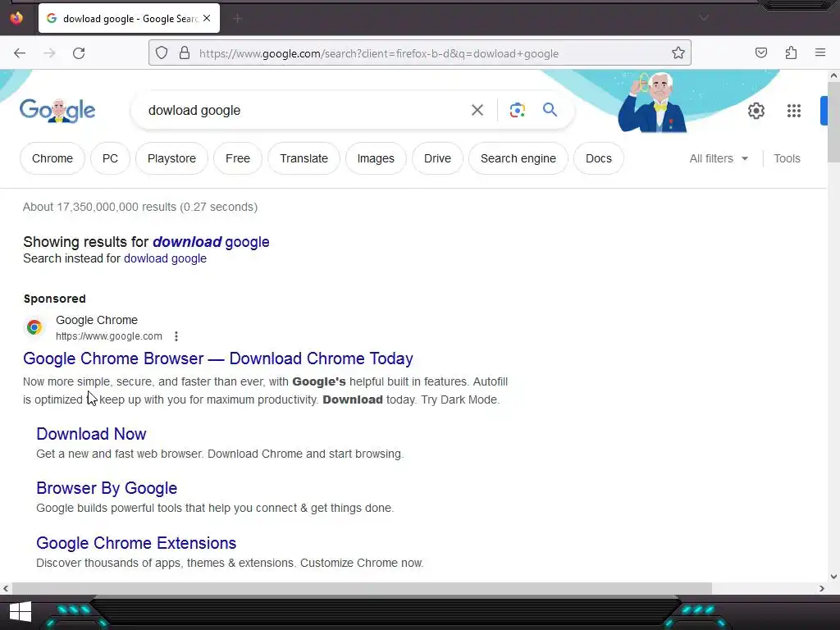
Task: Select the Translate filter chip
Action: [304, 158]
